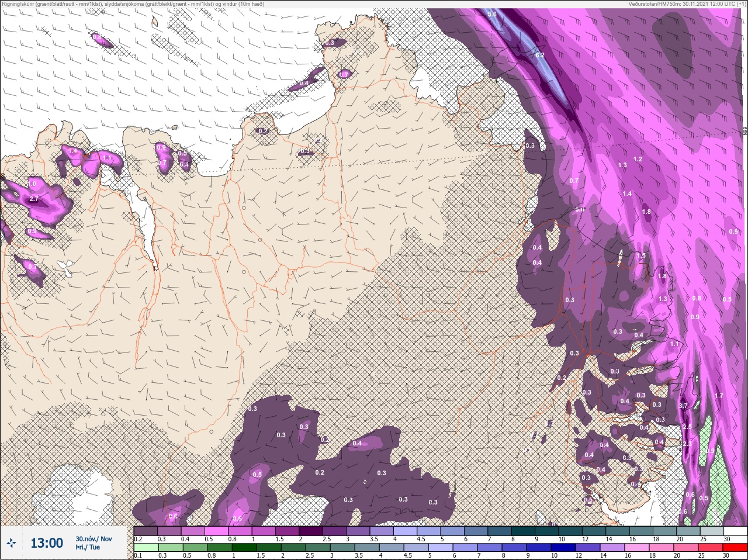This screenshot has height=560, width=748.
Task: Click the dark purple first swatch of upper legend
Action: tap(146, 531)
